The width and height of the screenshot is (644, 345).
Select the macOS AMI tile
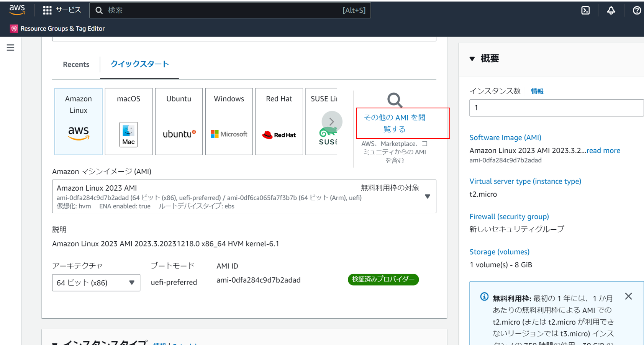click(129, 121)
